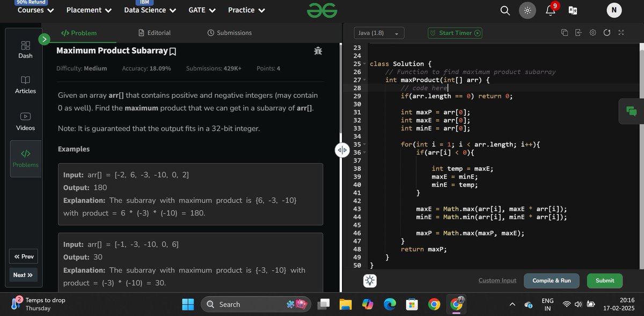
Task: Open Copilot from the taskbar
Action: click(367, 305)
